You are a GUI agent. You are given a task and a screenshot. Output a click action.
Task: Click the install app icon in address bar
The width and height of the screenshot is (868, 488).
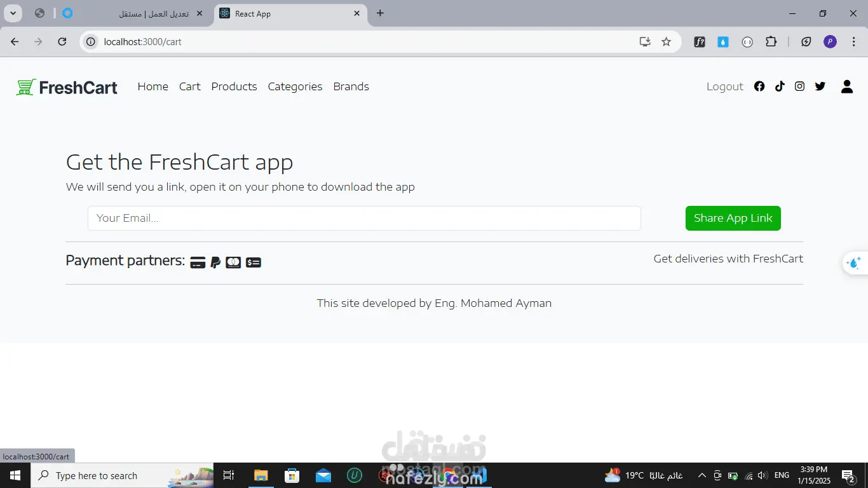[x=645, y=42]
